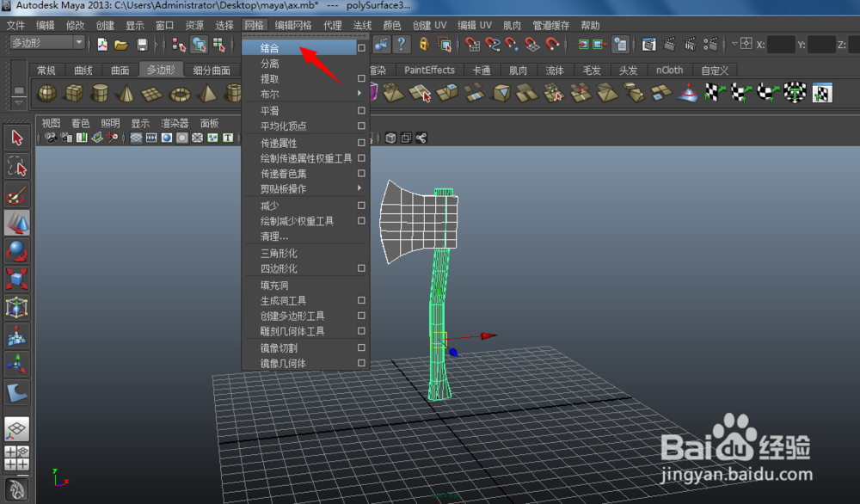The image size is (860, 504).
Task: Open the option box for 镜像几何体
Action: [361, 363]
